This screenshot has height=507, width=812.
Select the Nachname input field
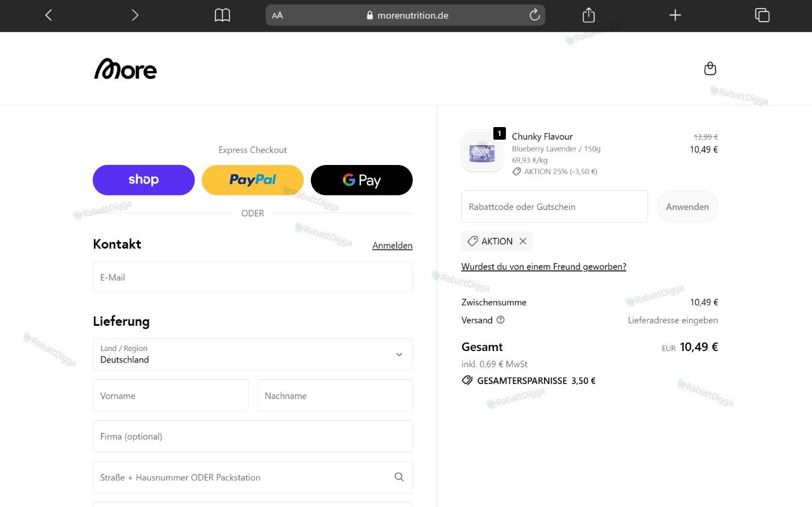[335, 396]
